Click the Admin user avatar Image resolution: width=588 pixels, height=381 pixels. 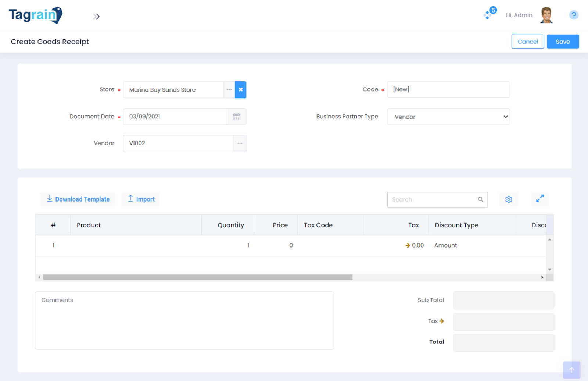(546, 15)
